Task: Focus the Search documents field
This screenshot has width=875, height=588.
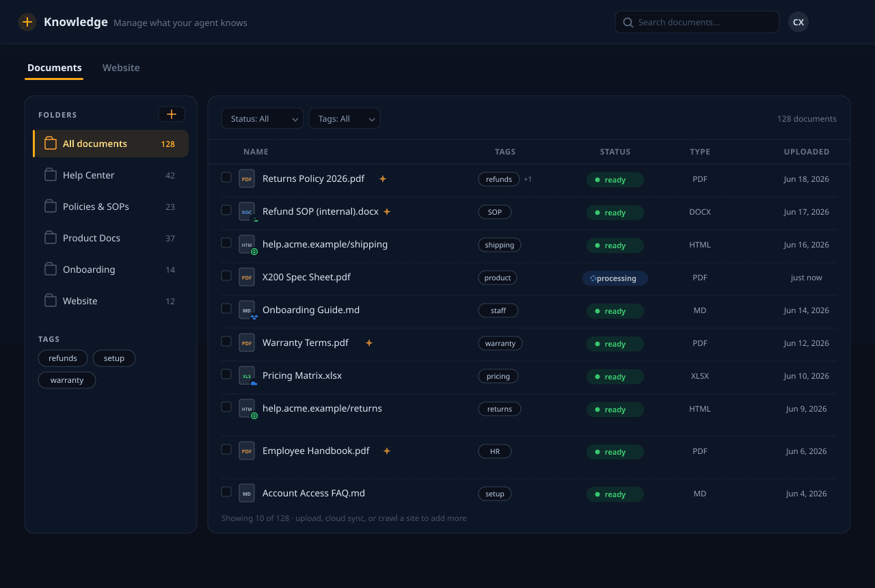Action: tap(697, 22)
